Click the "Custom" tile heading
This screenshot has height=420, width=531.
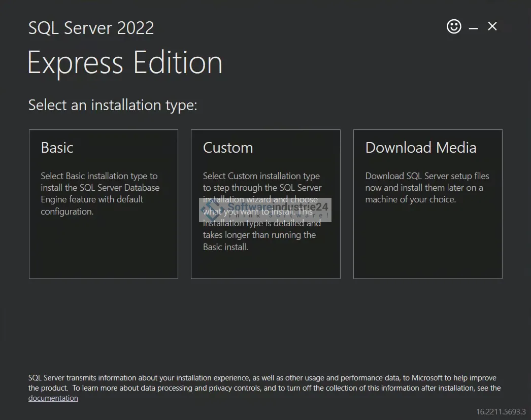pos(228,148)
